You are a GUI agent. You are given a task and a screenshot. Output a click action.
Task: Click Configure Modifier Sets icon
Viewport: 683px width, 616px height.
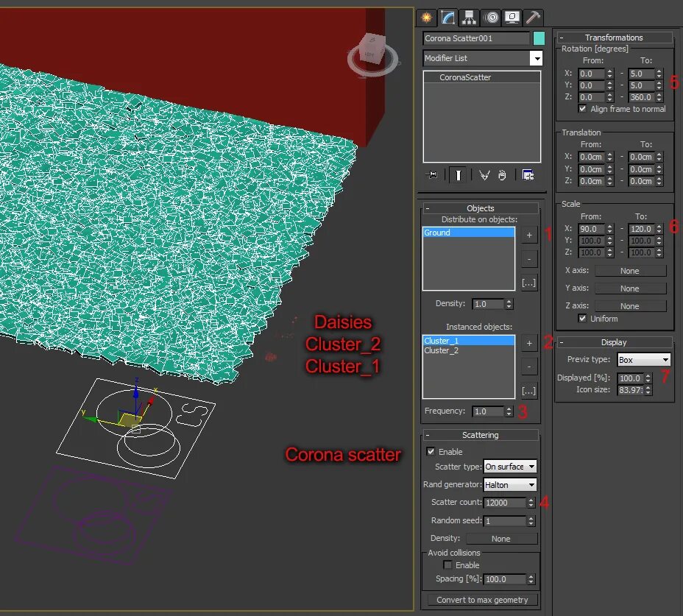529,174
